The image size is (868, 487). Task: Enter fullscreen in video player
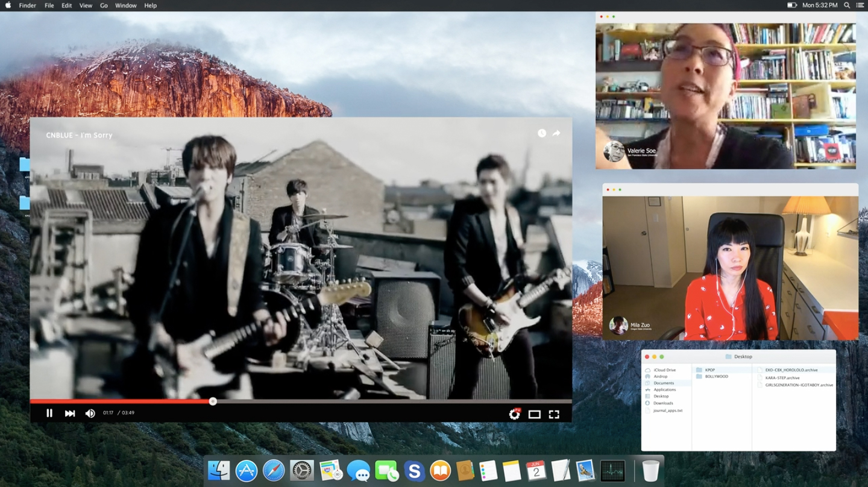tap(554, 414)
